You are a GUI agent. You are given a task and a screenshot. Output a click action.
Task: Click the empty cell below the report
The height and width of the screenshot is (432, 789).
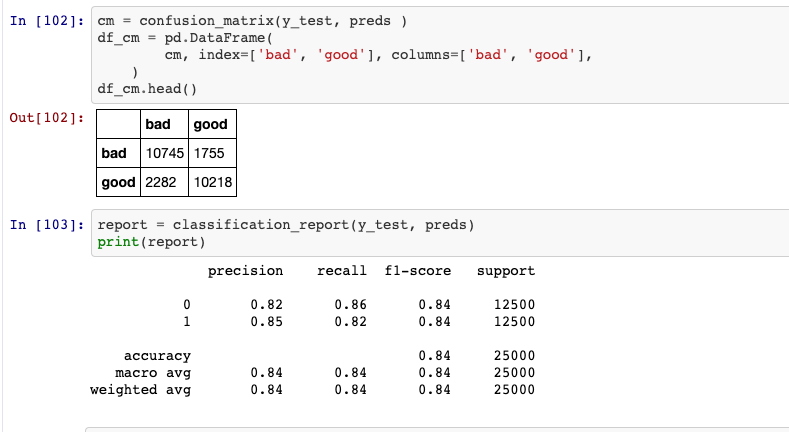tap(437, 430)
